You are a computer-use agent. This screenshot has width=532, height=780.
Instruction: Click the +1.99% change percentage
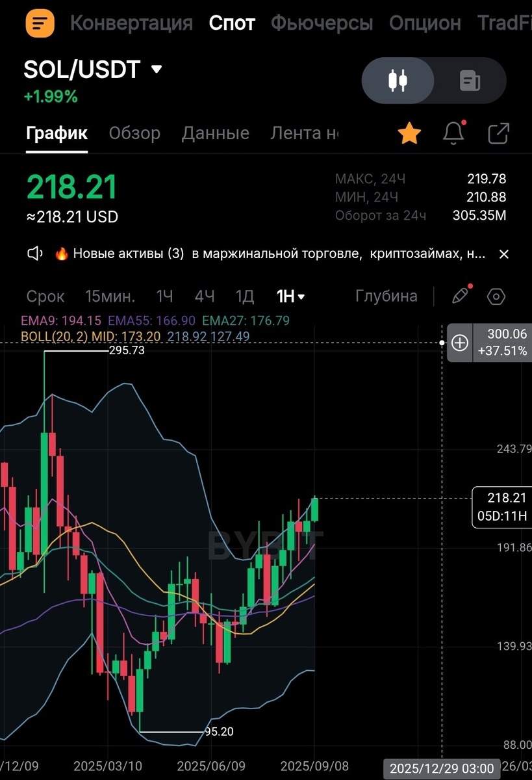(51, 97)
